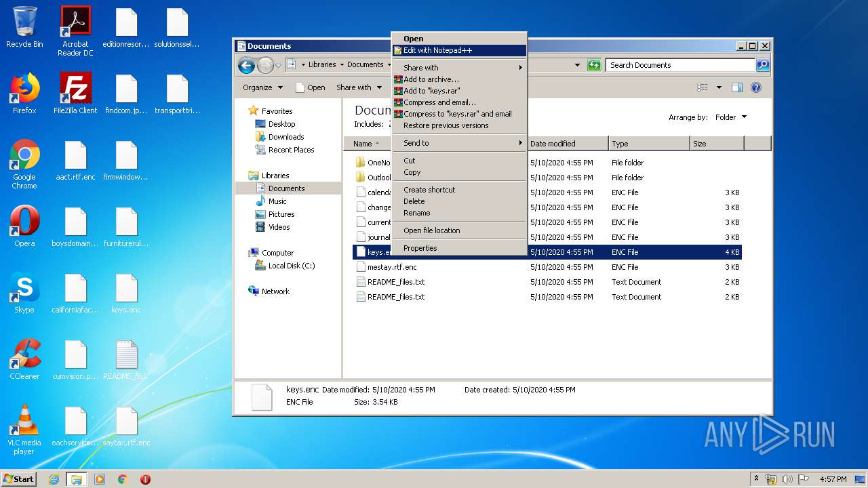Click Chrome icon in taskbar
Screen dimensions: 868x488
[x=123, y=479]
